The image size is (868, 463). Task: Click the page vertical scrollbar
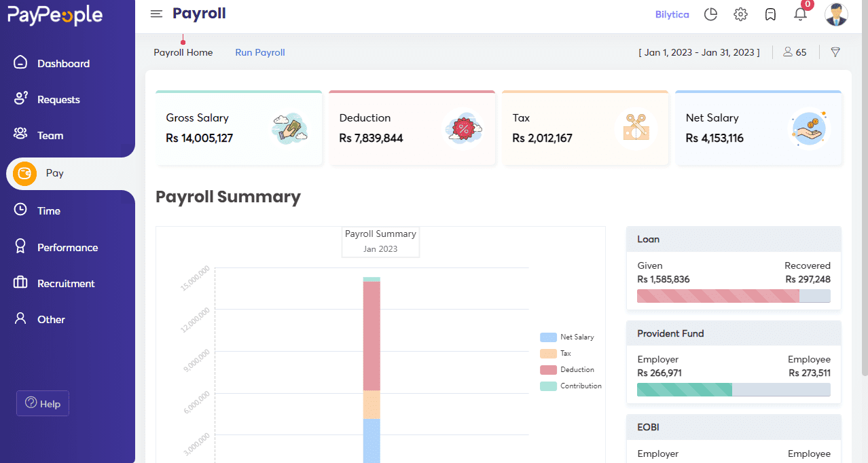[x=865, y=187]
